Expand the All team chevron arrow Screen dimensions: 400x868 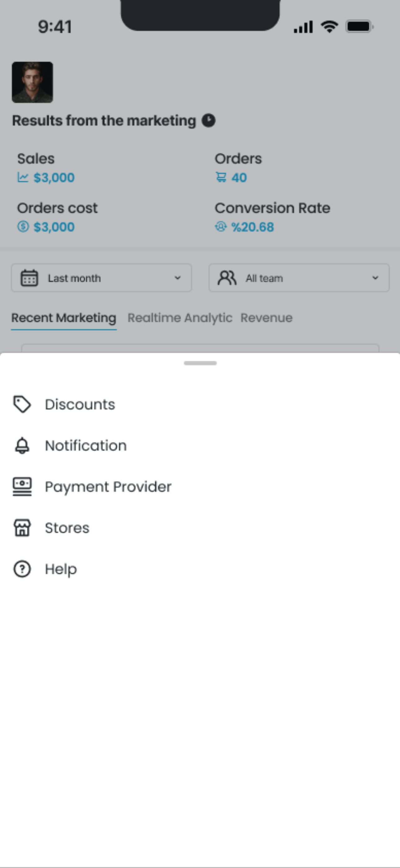coord(375,278)
